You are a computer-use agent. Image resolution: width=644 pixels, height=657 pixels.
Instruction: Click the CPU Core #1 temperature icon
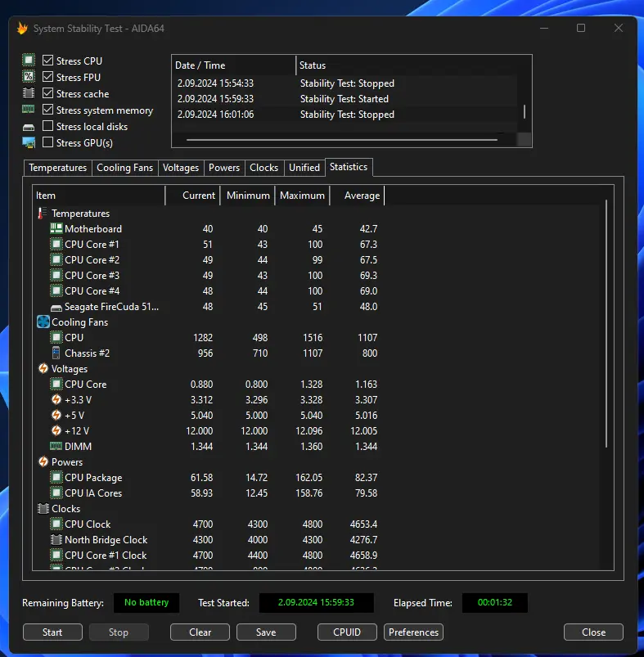coord(56,244)
